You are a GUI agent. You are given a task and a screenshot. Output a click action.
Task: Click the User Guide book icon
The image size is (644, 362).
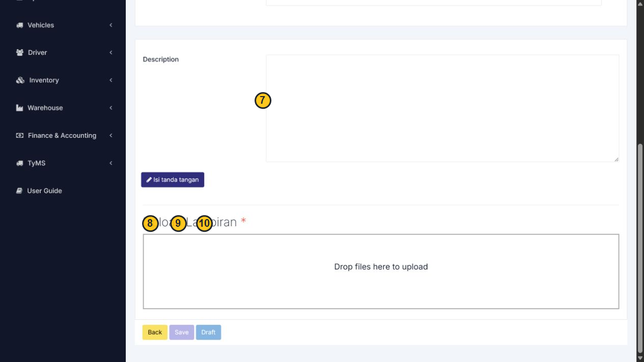tap(19, 191)
